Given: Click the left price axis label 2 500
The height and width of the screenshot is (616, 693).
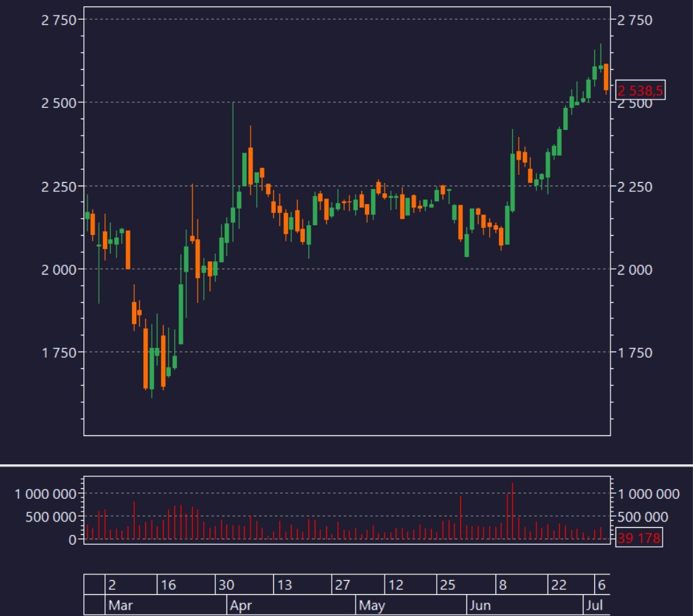Looking at the screenshot, I should [x=59, y=103].
